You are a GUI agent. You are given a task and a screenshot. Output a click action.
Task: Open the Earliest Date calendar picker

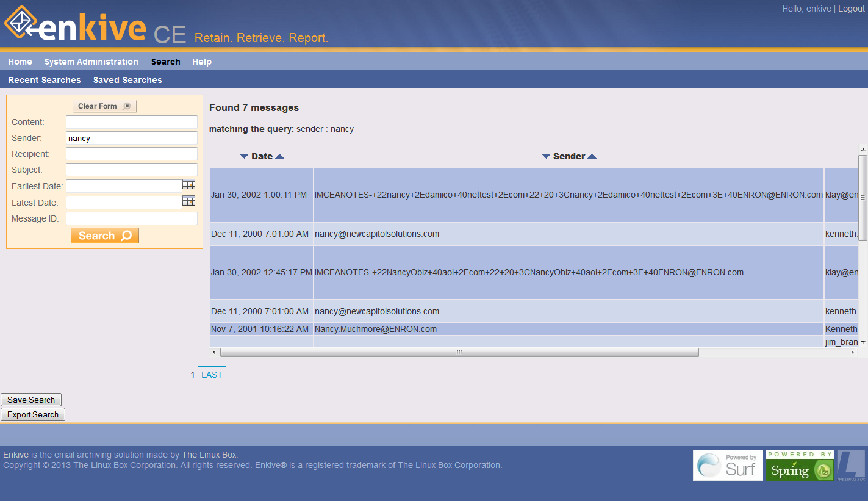(x=188, y=185)
